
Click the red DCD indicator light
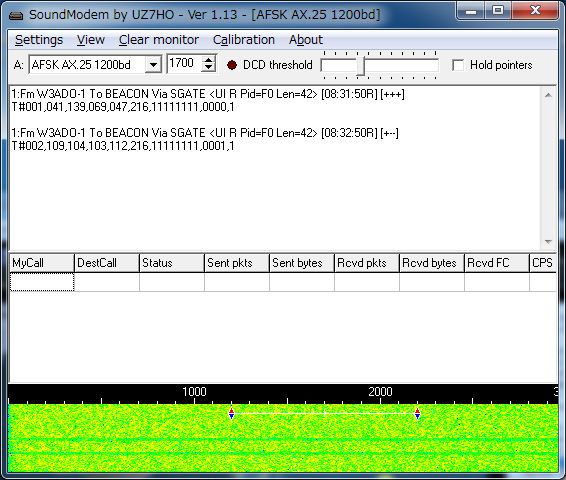pyautogui.click(x=232, y=65)
